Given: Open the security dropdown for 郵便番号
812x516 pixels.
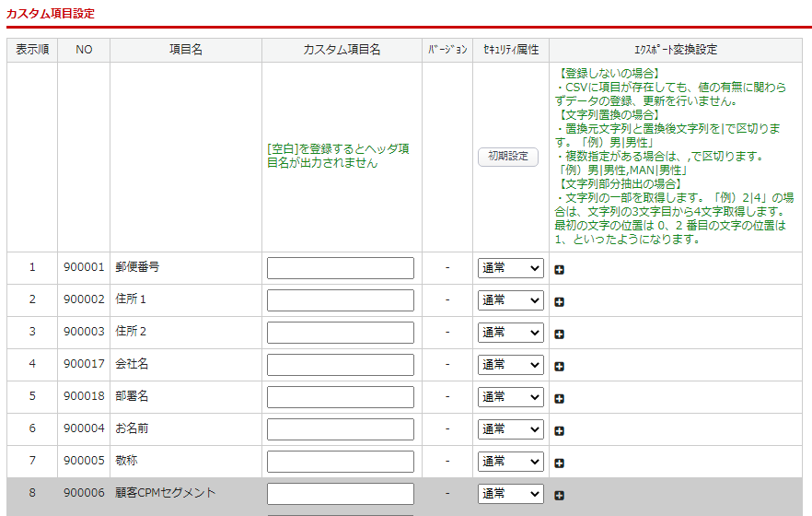Looking at the screenshot, I should [x=510, y=268].
